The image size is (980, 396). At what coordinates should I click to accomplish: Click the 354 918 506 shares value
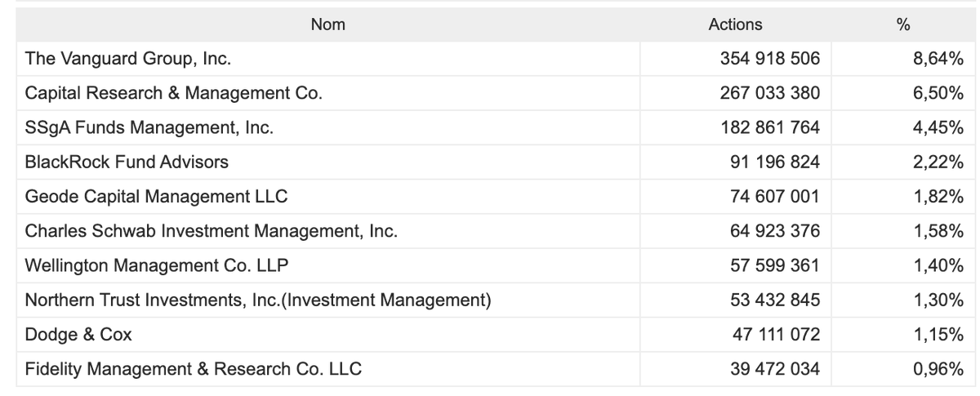coord(770,59)
